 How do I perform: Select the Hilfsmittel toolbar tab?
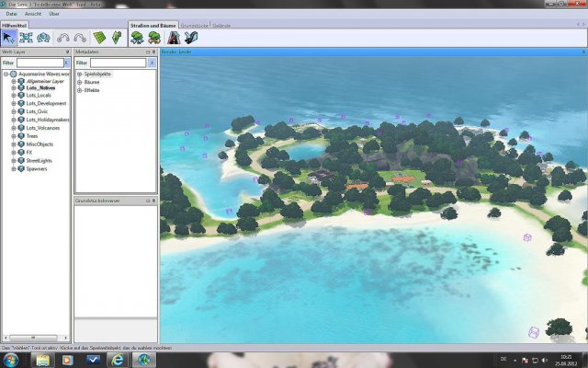pyautogui.click(x=14, y=25)
